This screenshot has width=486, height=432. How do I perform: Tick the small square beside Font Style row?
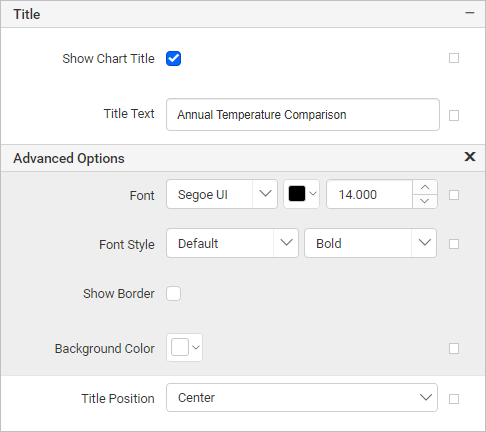point(454,244)
